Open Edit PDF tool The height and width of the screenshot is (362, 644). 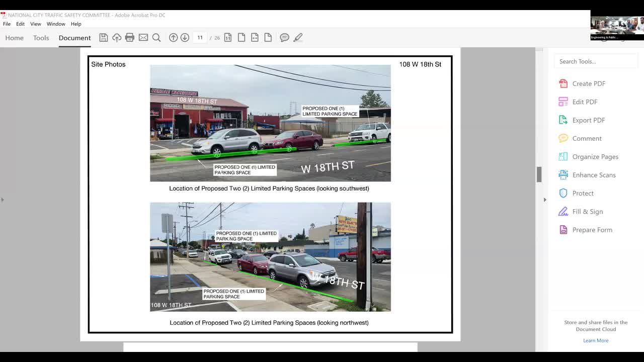[585, 102]
